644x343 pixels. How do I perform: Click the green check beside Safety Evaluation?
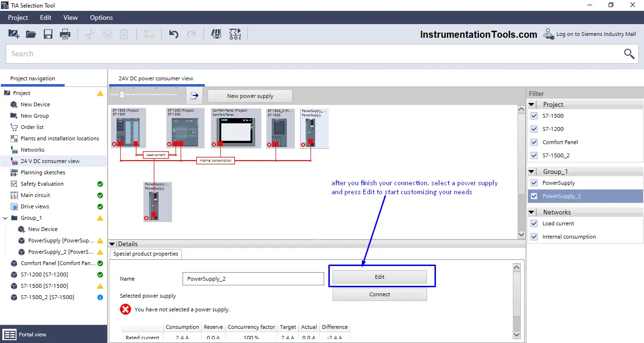pos(100,184)
